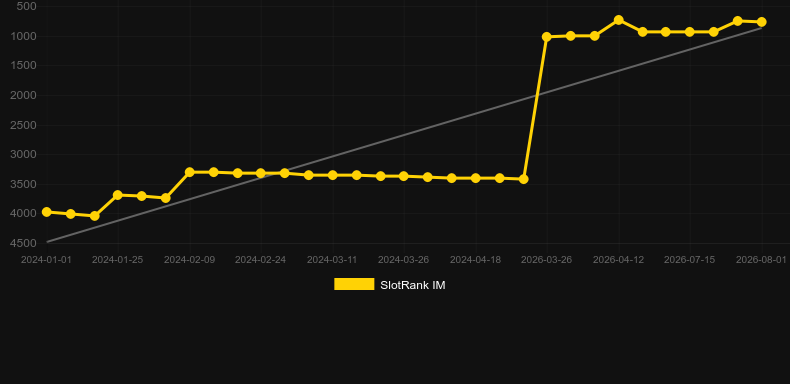
Task: Select the data point above the 2024-03-26 date
Action: pyautogui.click(x=404, y=176)
